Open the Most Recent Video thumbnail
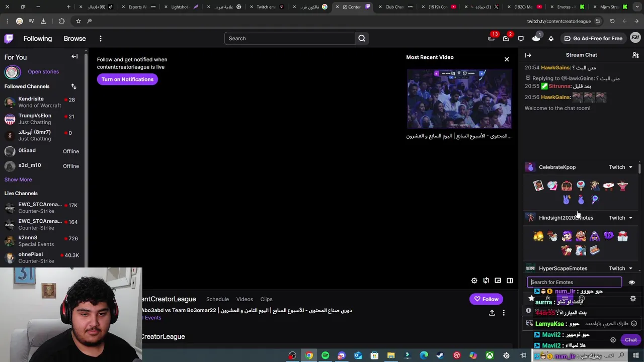 pos(459,99)
